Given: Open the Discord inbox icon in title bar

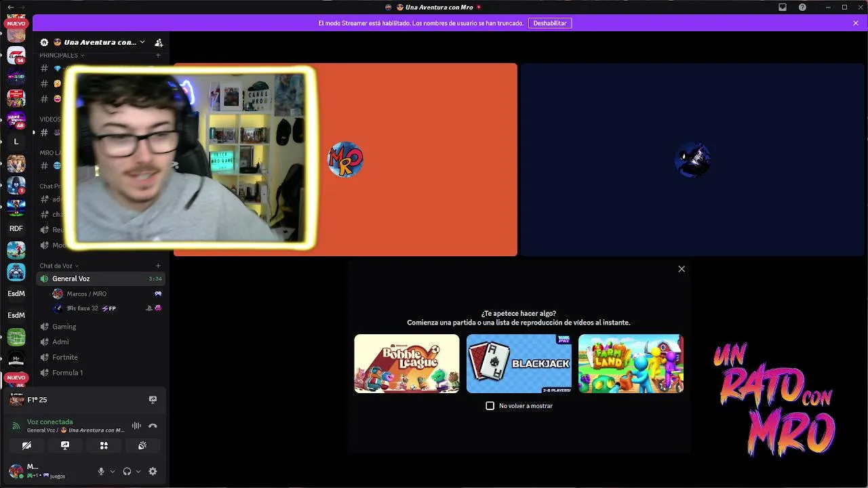Looking at the screenshot, I should tap(783, 7).
